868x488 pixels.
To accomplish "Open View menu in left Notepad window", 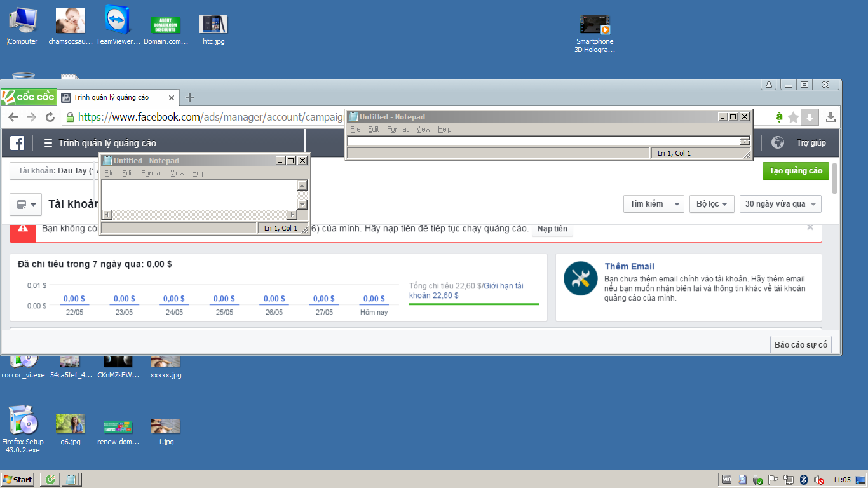I will [x=177, y=173].
